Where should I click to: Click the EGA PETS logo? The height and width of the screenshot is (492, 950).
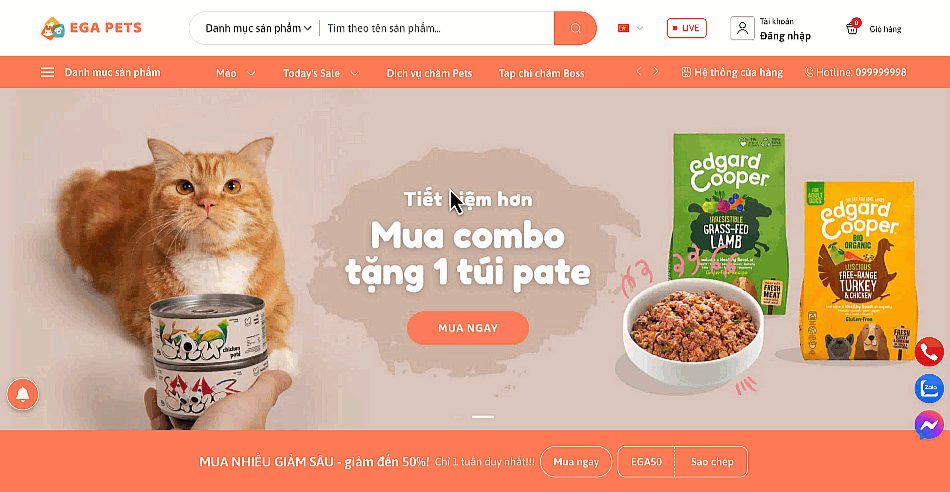[91, 28]
